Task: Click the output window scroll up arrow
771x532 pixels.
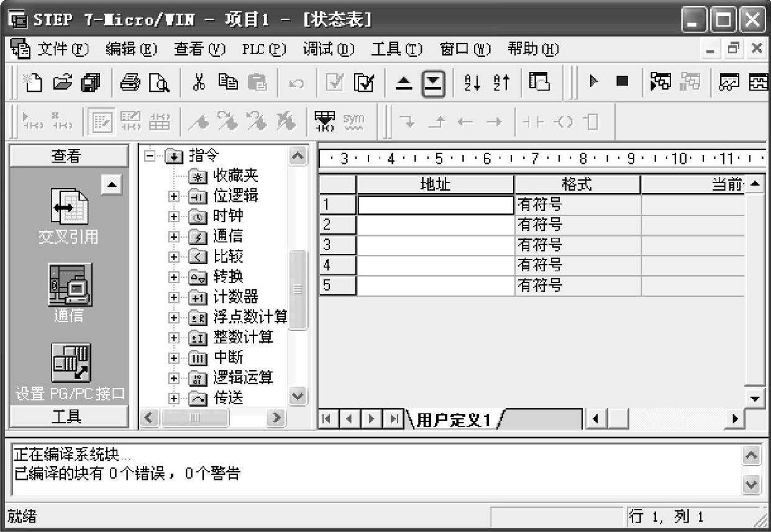Action: pyautogui.click(x=752, y=456)
